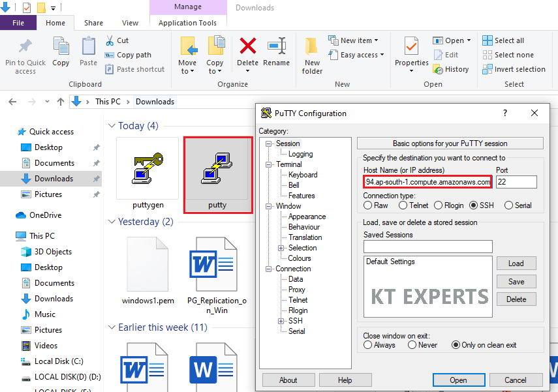
Task: Expand the Selection tree node
Action: point(281,248)
